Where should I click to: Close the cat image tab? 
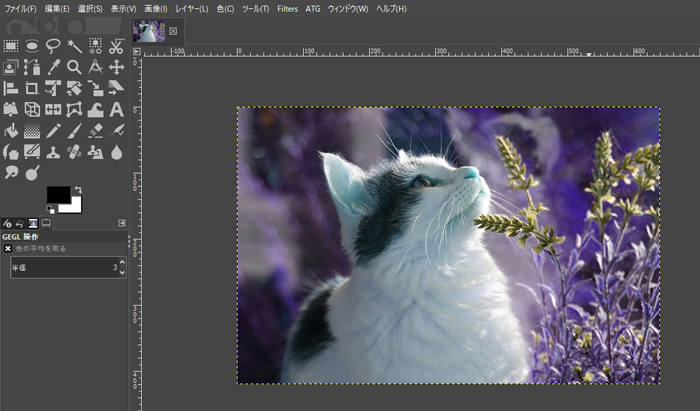click(x=173, y=31)
